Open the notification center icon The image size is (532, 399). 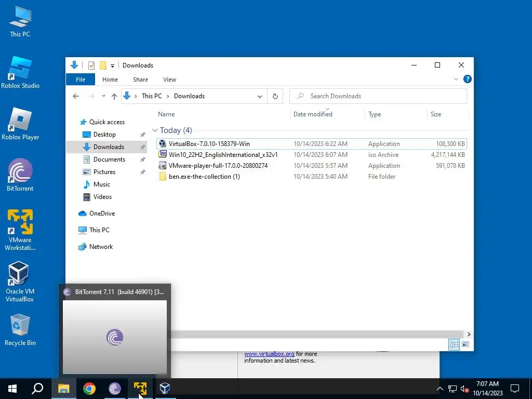point(515,389)
